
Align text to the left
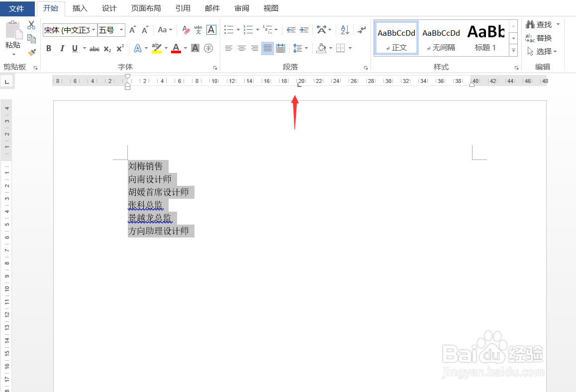(228, 48)
